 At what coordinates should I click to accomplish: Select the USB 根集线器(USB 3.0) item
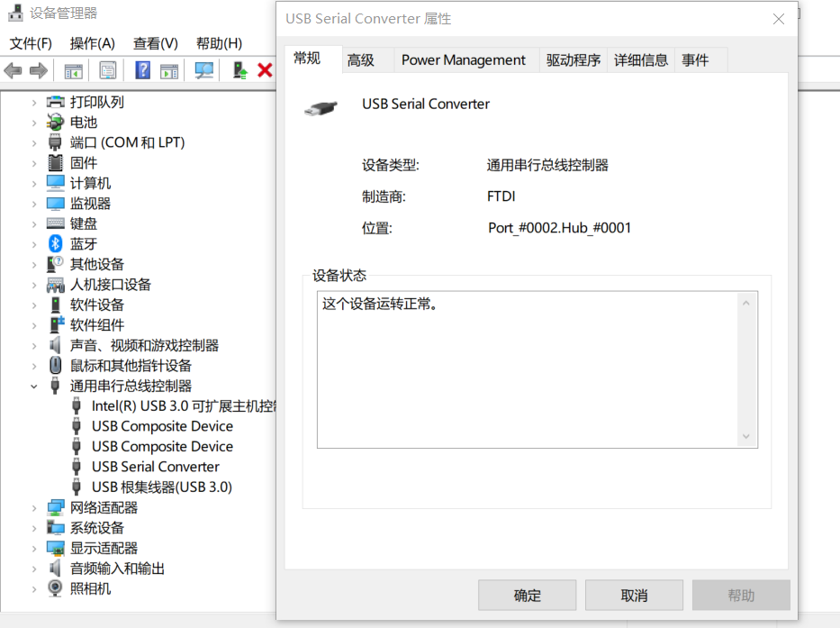[x=162, y=487]
